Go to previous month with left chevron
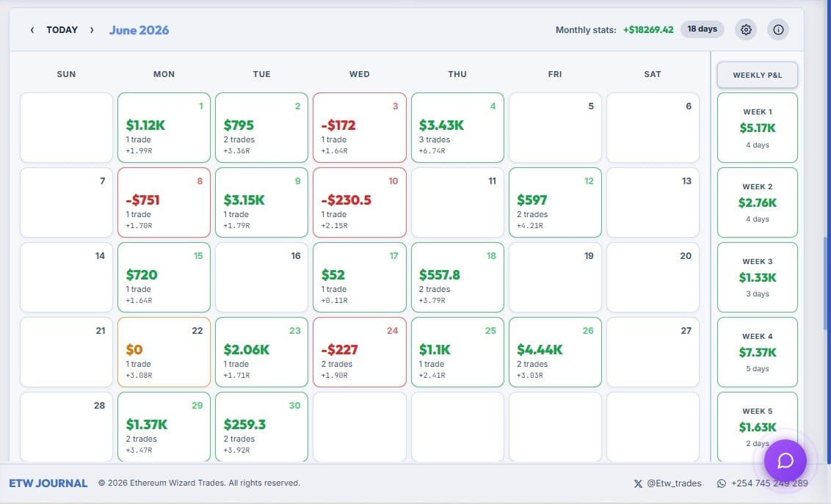831x504 pixels. pos(32,30)
